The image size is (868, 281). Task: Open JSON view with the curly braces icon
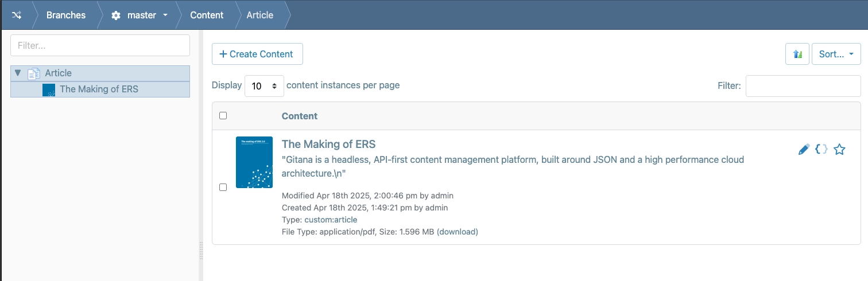tap(821, 149)
